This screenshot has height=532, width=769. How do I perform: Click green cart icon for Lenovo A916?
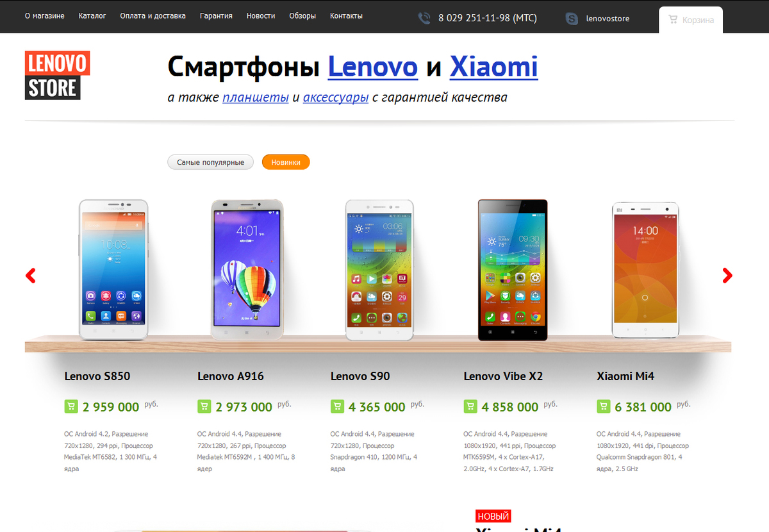[204, 406]
